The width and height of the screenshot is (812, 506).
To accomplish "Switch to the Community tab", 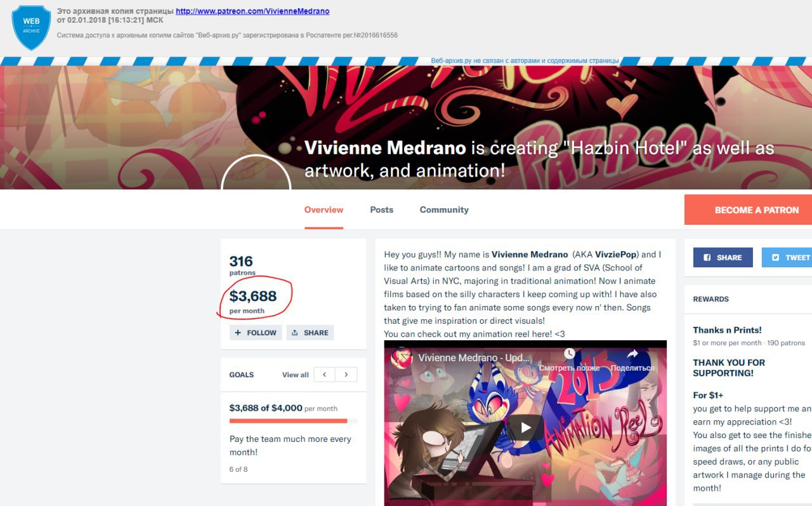I will pos(444,210).
